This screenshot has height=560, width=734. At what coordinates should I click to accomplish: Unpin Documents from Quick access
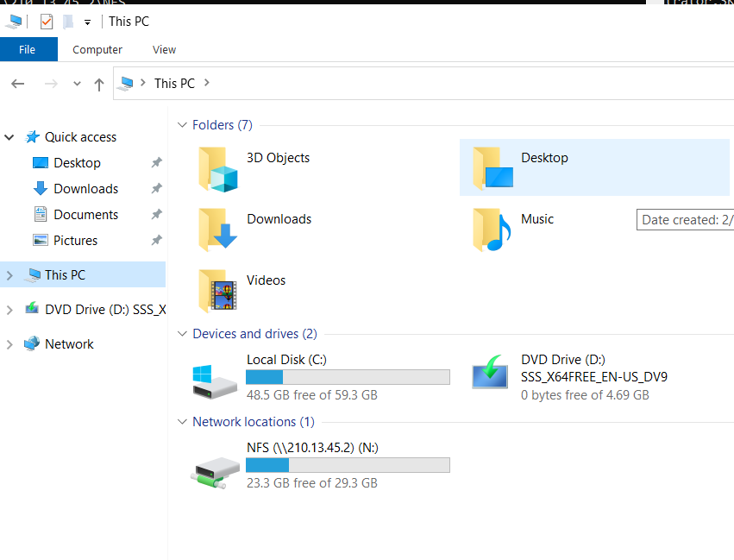156,215
